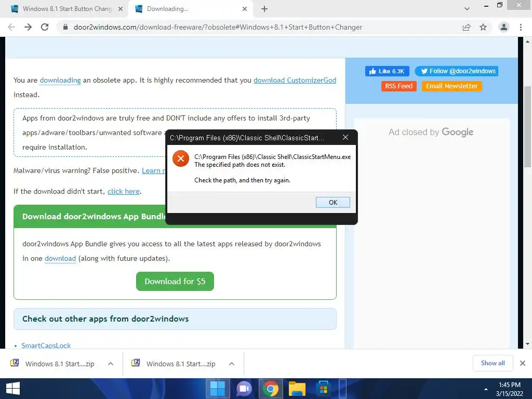Open Microsoft Store from the taskbar

(x=323, y=389)
